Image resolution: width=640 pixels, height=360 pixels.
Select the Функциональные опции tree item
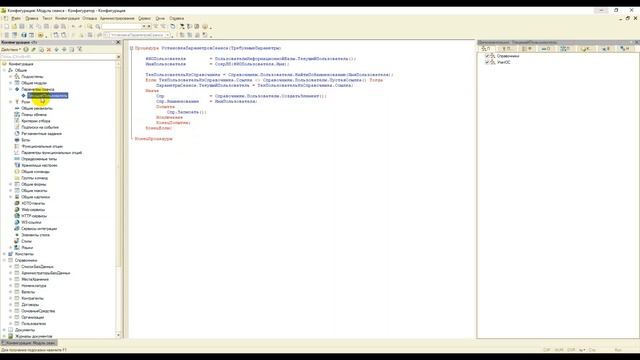click(x=42, y=146)
